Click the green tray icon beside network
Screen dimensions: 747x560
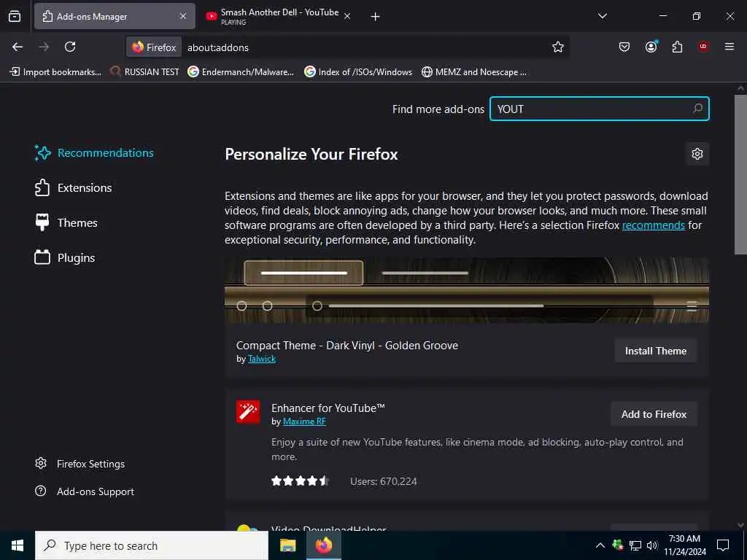click(x=617, y=545)
